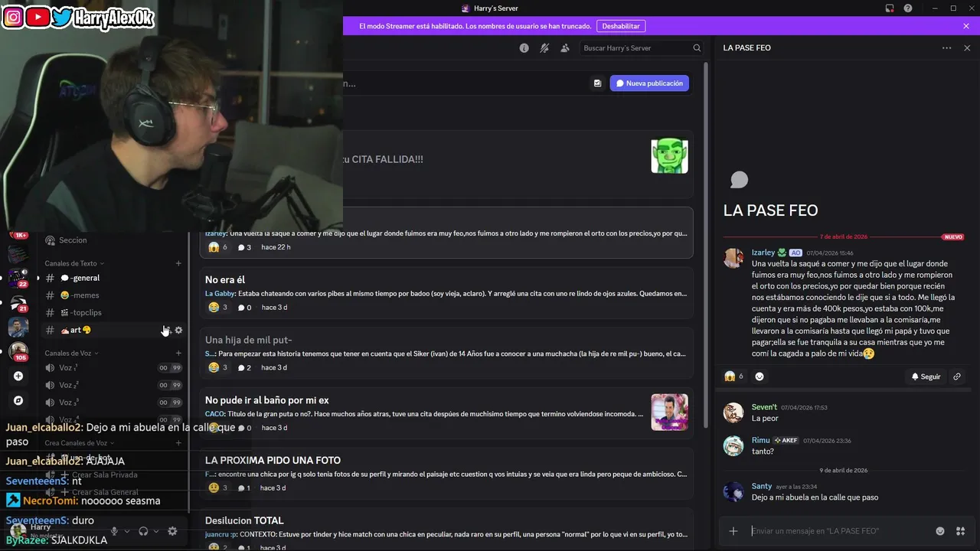Select the -general text channel
Screen dimensions: 980x551
113,278
